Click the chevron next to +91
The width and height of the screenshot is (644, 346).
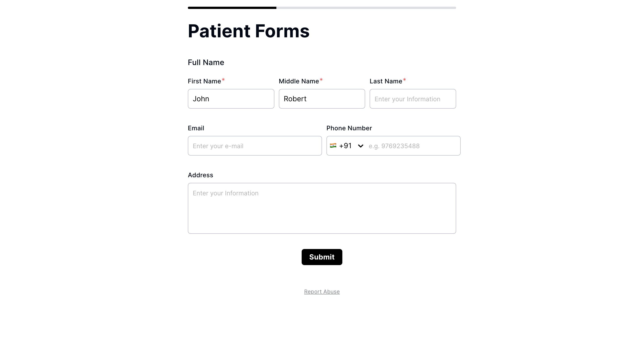click(x=361, y=146)
